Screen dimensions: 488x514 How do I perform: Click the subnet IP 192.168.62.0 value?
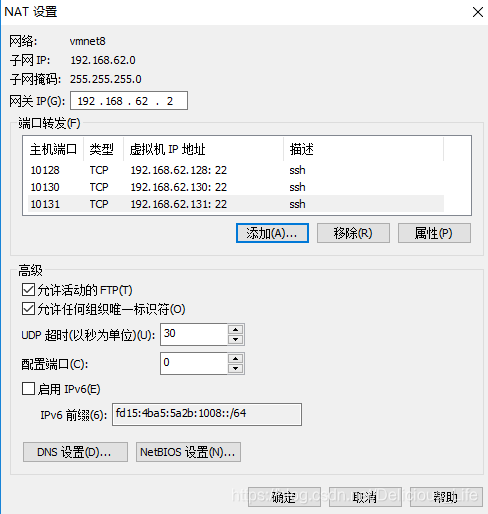(x=103, y=60)
